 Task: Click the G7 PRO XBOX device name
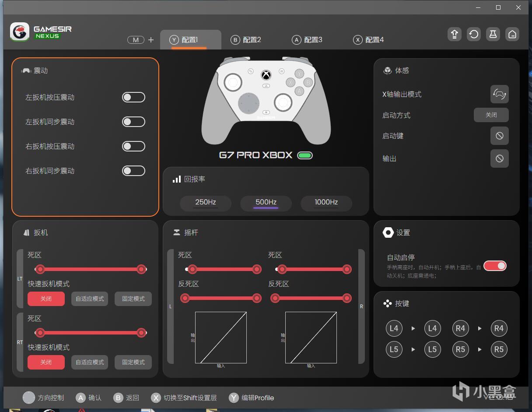click(256, 155)
